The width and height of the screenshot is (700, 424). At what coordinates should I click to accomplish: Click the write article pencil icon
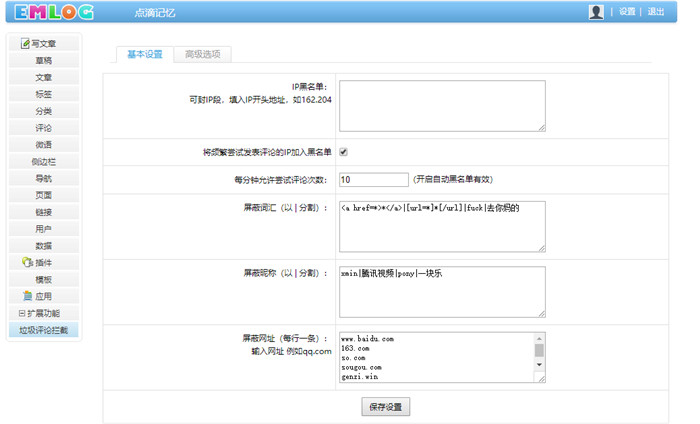[25, 43]
